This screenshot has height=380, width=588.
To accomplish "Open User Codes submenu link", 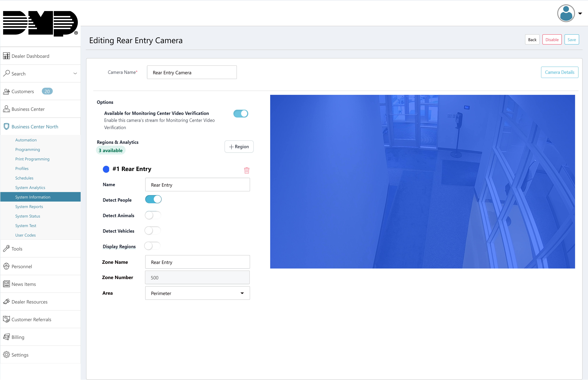I will [x=25, y=235].
